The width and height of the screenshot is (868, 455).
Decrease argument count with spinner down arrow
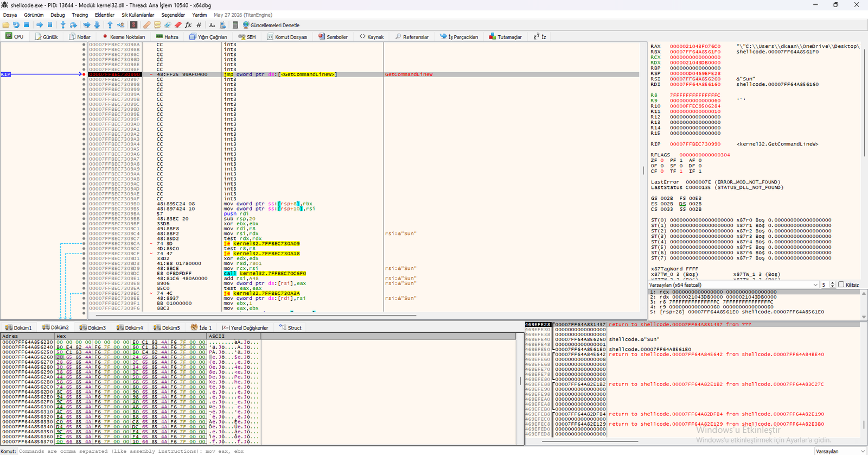[x=832, y=287]
